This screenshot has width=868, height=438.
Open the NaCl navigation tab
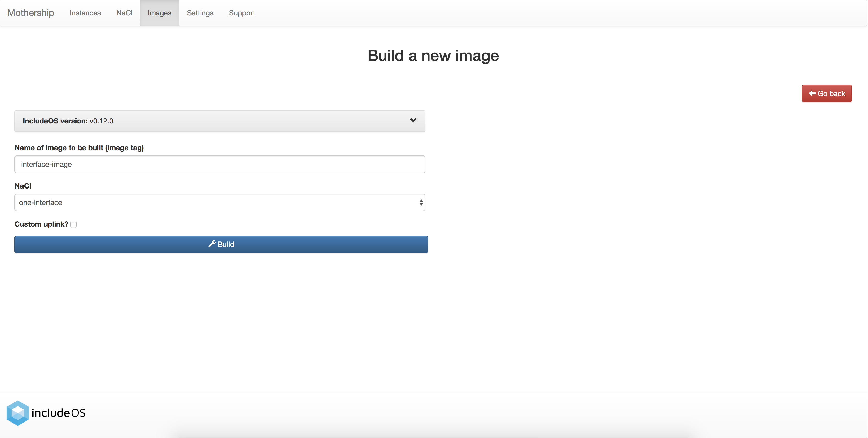pos(124,13)
